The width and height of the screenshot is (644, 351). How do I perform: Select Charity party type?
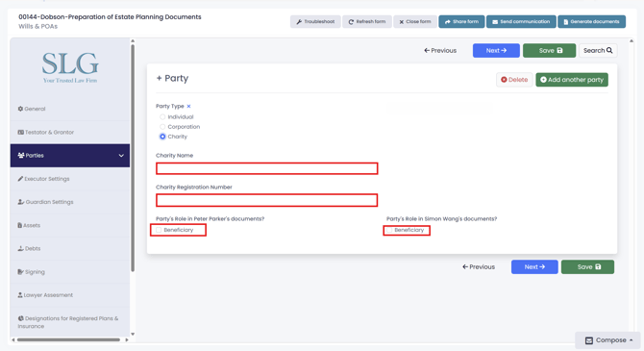point(162,137)
